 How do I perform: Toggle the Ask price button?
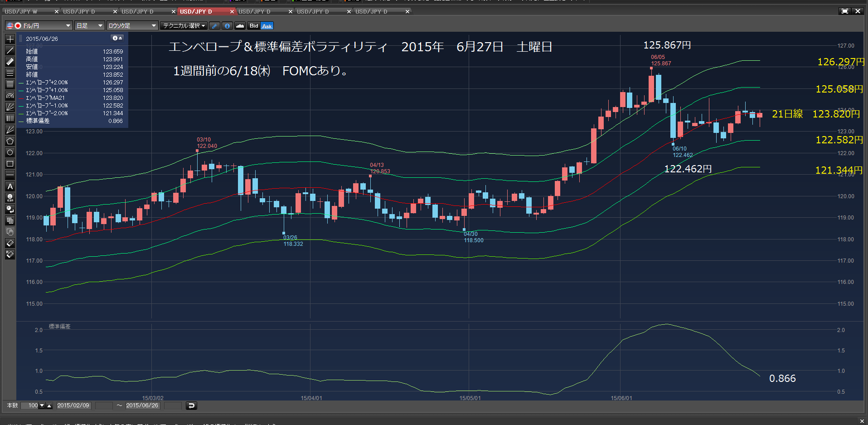click(x=267, y=26)
